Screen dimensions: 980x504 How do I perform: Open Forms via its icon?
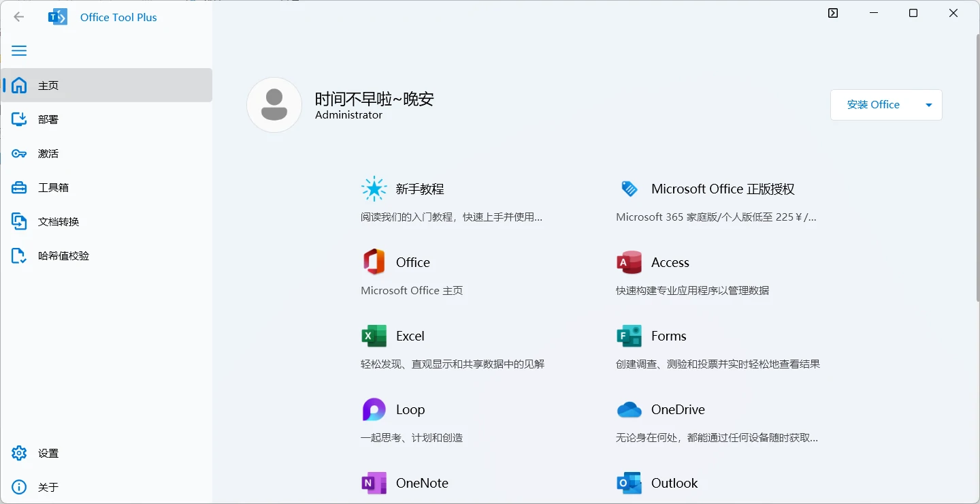coord(629,335)
